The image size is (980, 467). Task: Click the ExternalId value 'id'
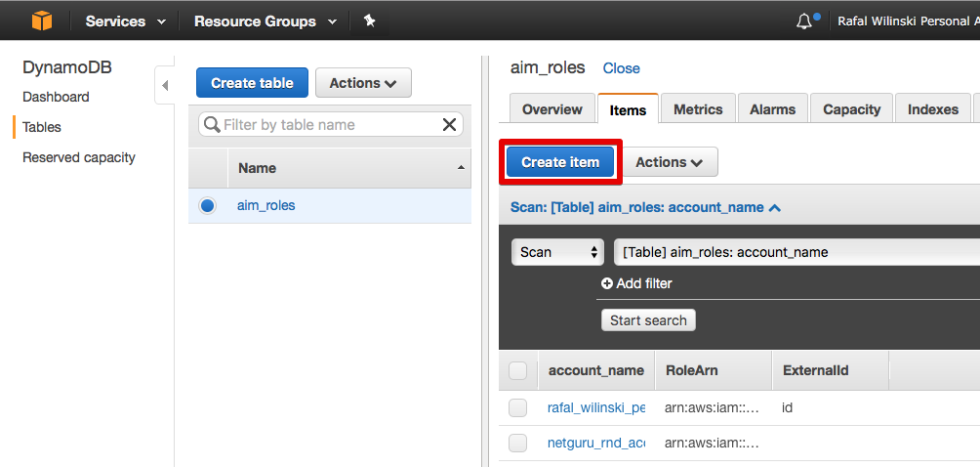(788, 407)
